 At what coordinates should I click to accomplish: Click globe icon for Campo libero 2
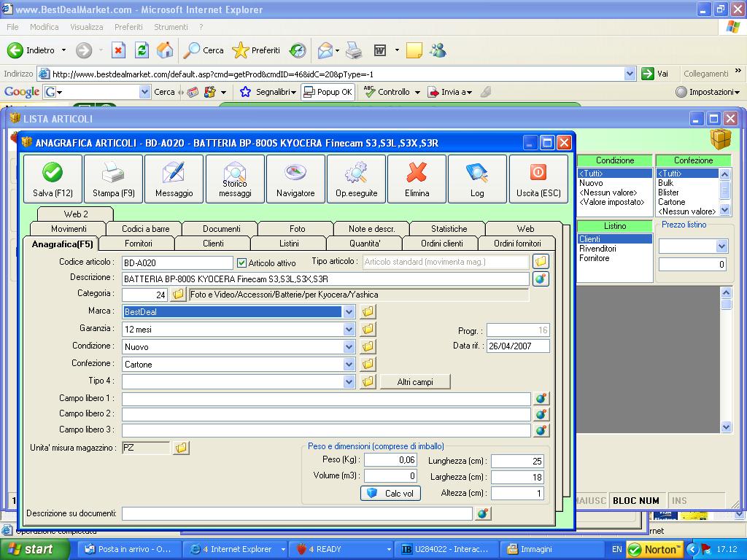point(541,414)
